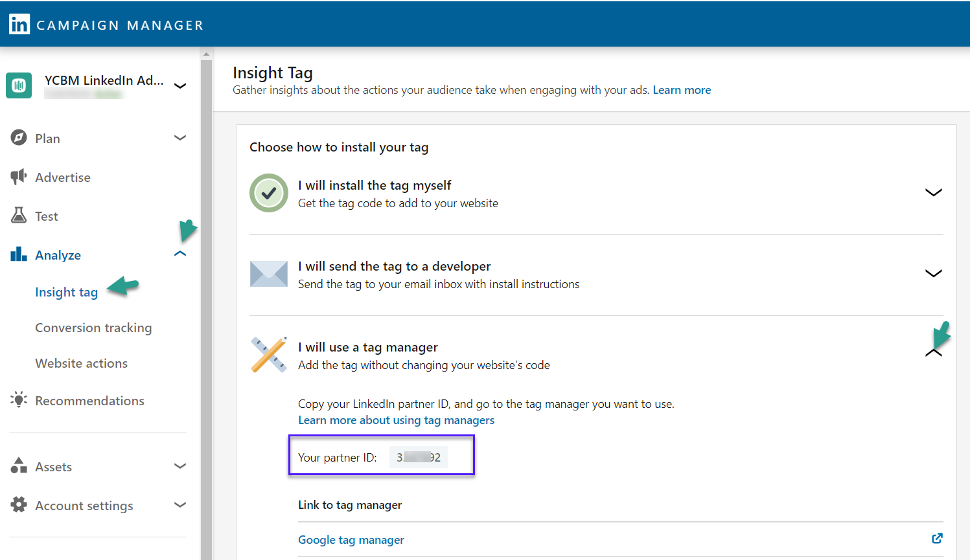Click the sidebar scrollbar up arrow
970x560 pixels.
206,54
